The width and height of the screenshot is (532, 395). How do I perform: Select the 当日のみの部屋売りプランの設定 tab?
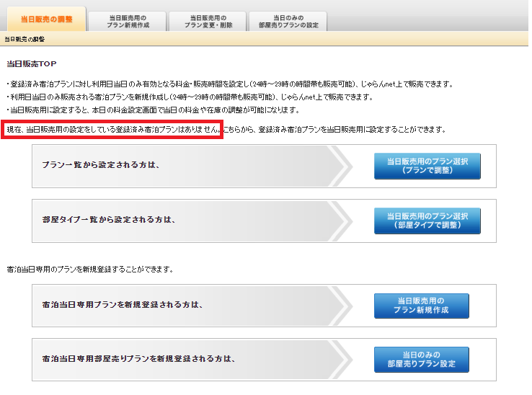[288, 20]
